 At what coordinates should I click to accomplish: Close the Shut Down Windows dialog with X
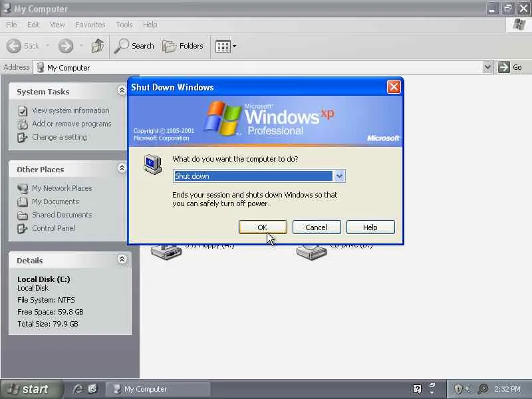(x=394, y=87)
